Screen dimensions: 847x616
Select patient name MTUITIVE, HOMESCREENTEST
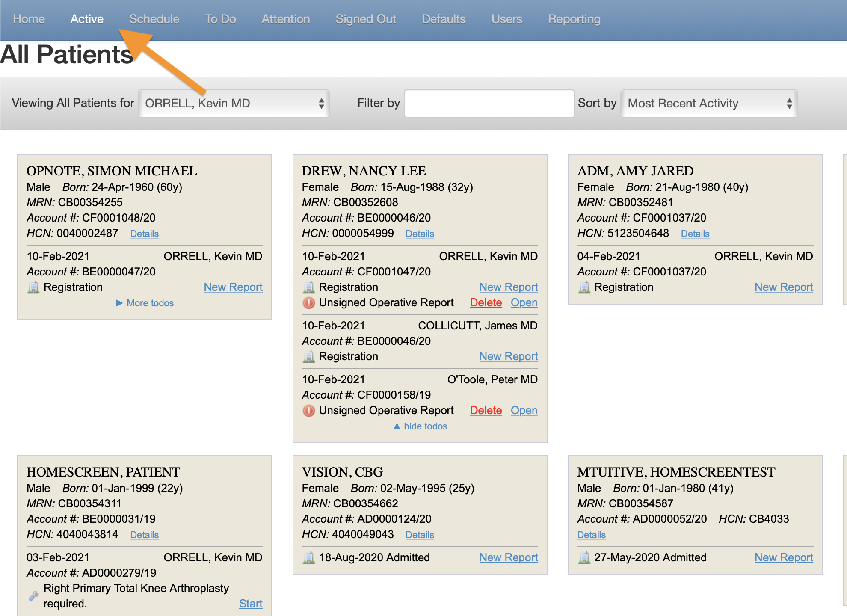676,472
